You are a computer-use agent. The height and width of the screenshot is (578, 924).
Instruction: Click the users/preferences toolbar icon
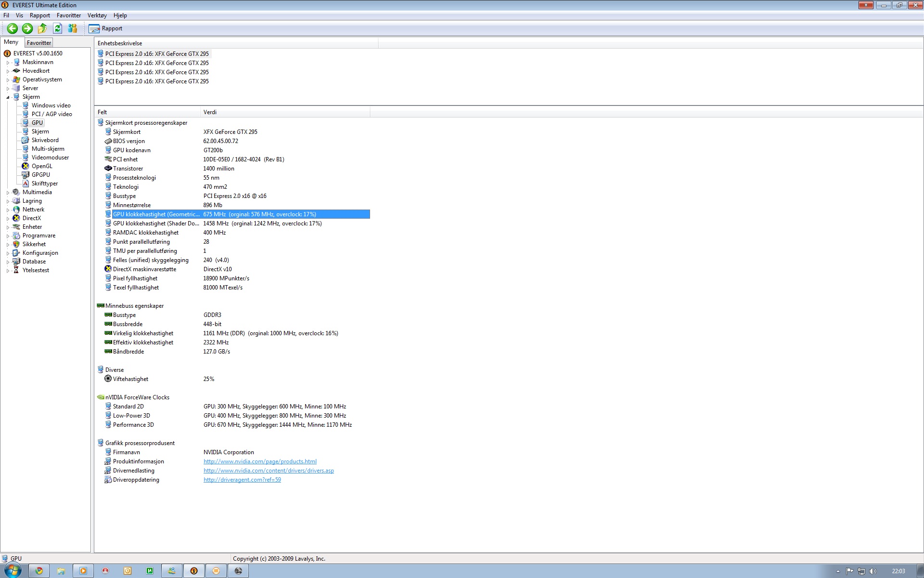(x=73, y=28)
